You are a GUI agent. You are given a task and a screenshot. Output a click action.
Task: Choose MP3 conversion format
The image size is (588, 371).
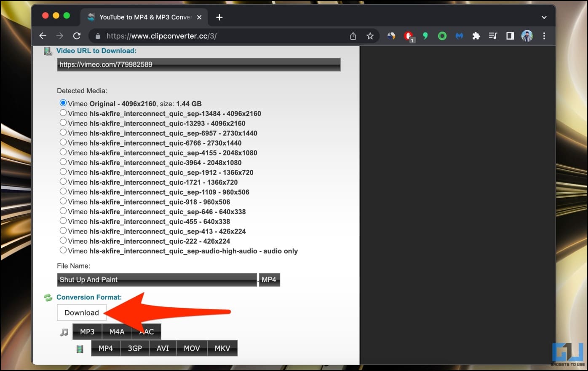[x=87, y=332]
